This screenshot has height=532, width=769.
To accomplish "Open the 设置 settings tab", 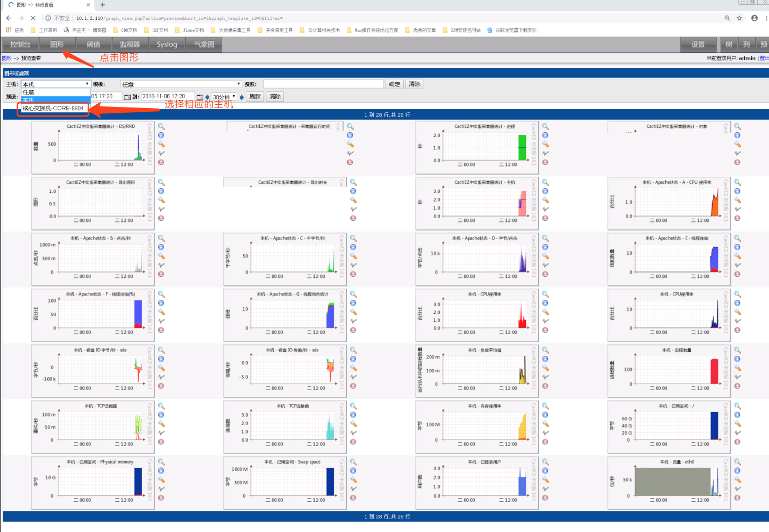I will pyautogui.click(x=698, y=45).
